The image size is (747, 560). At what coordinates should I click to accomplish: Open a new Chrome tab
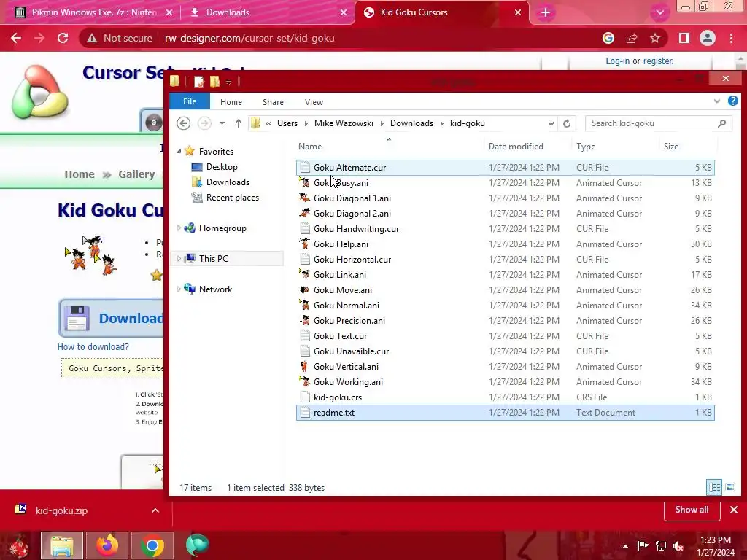(x=546, y=12)
